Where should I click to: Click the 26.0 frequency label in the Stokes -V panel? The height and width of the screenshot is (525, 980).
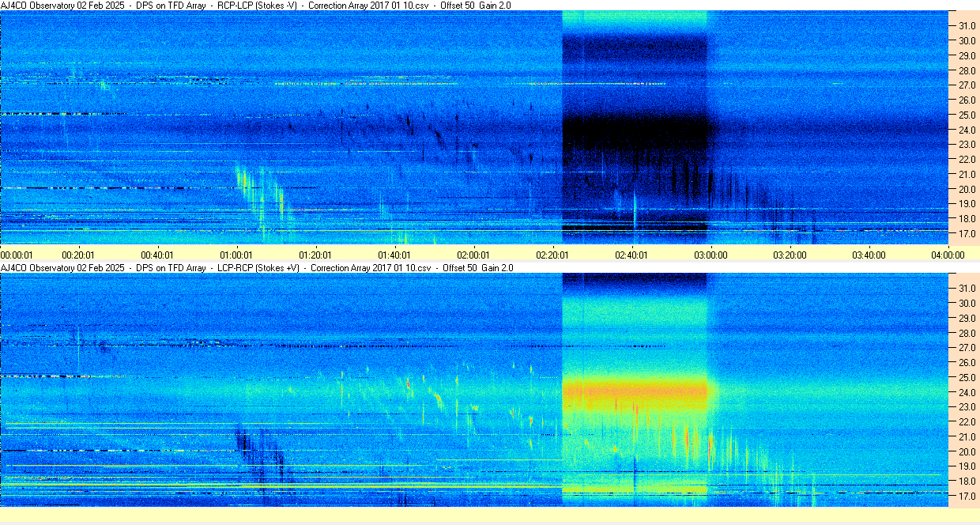point(967,100)
